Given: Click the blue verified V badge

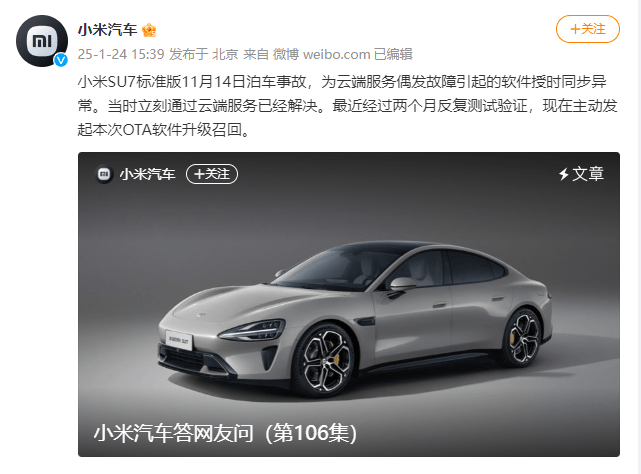Looking at the screenshot, I should (61, 60).
